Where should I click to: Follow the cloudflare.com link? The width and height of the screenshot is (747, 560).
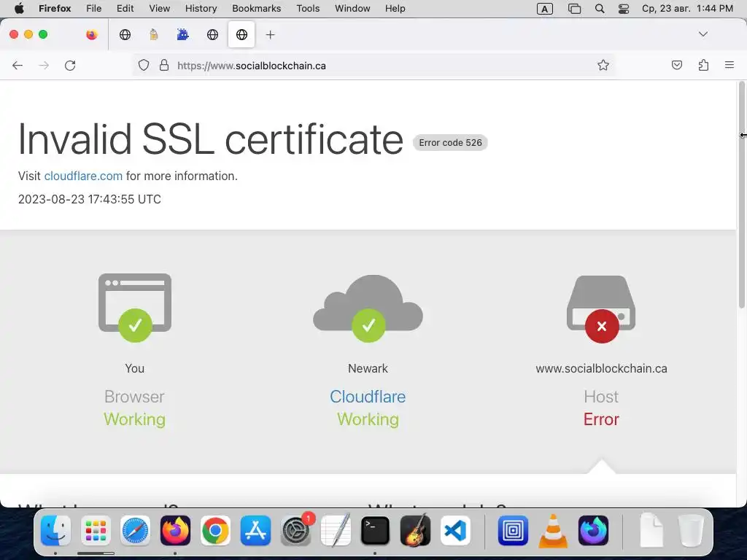83,176
